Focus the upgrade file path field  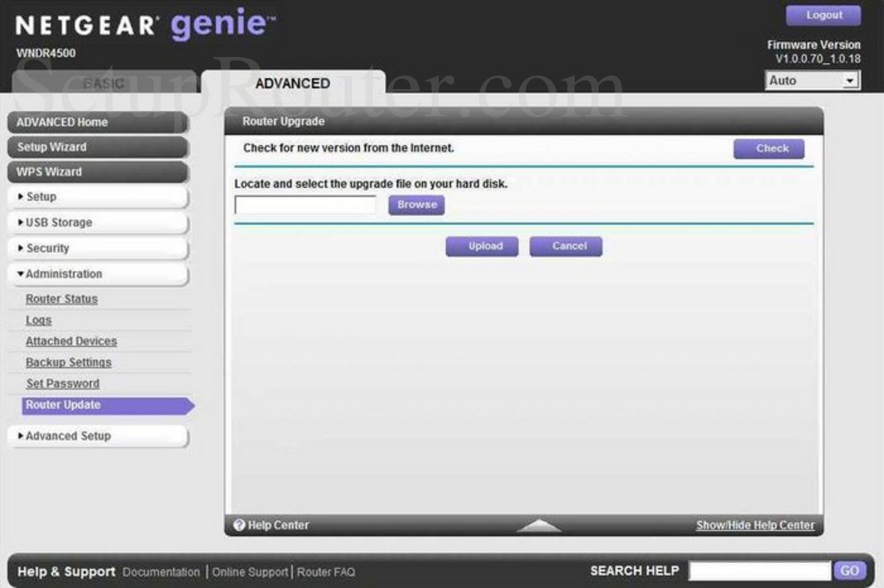point(305,205)
